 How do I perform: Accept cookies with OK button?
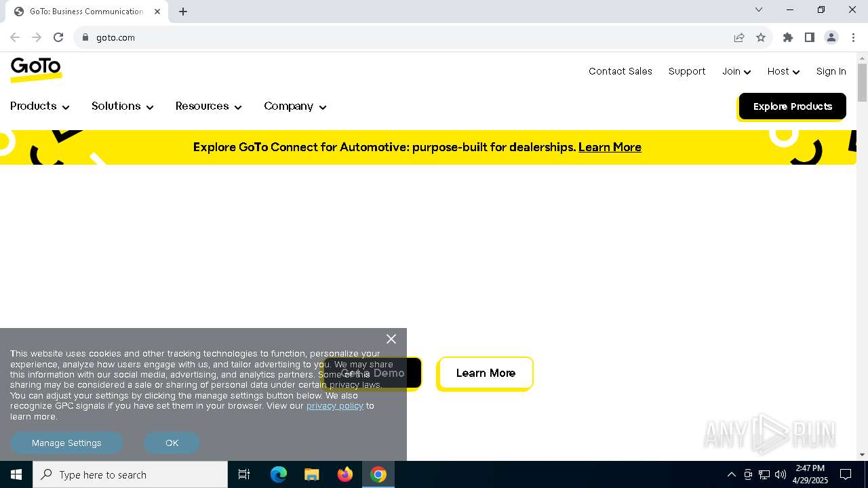(172, 443)
